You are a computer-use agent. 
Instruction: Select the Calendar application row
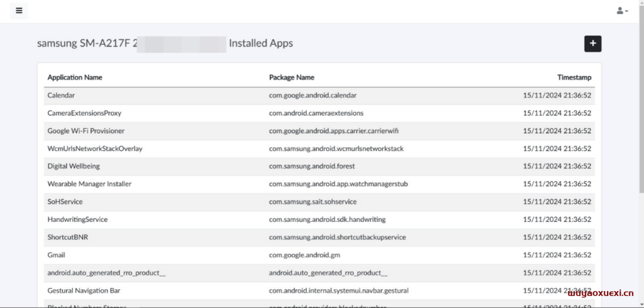tap(319, 96)
